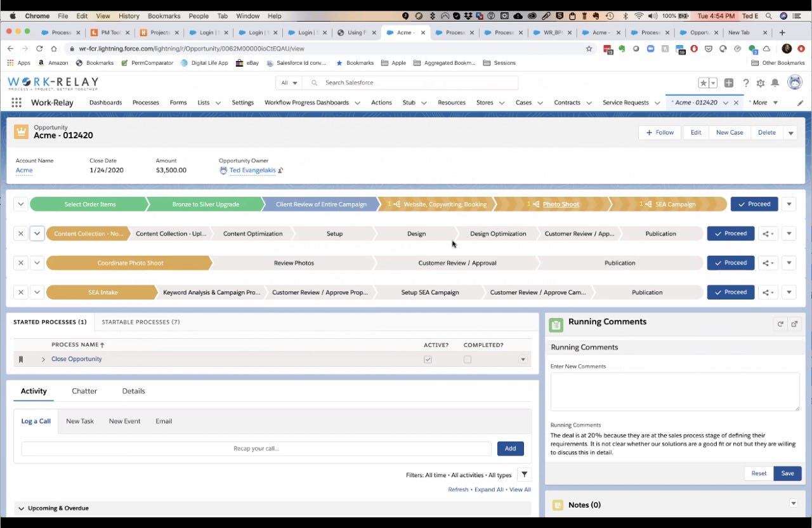Viewport: 812px width, 528px height.
Task: Switch to the Startable Processes tab
Action: (140, 322)
